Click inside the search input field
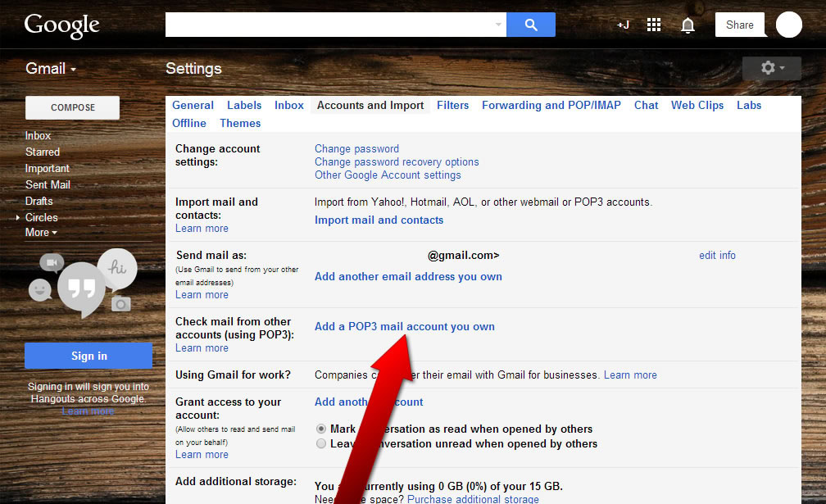 328,25
